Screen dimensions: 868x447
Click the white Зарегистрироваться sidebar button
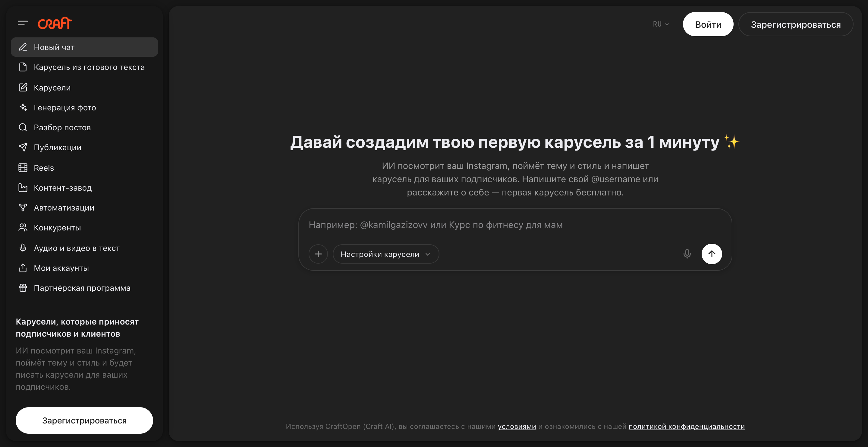tap(84, 420)
